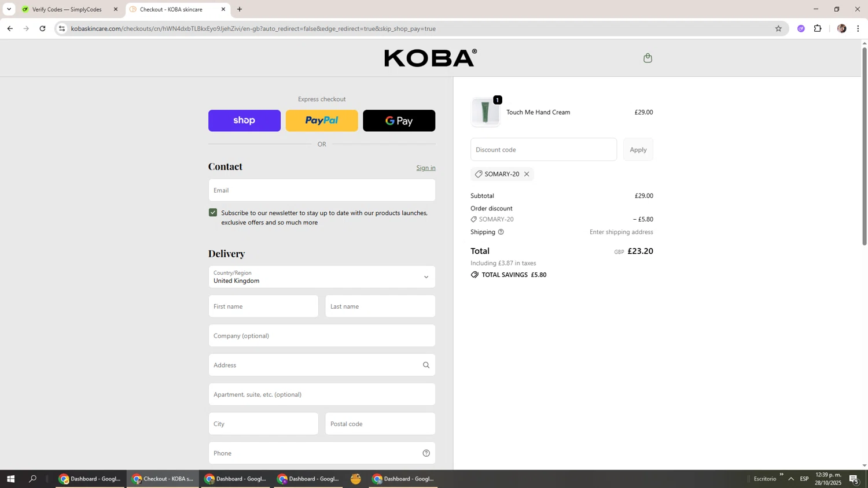Close the Verify Codes SimplyCodes tab

116,9
